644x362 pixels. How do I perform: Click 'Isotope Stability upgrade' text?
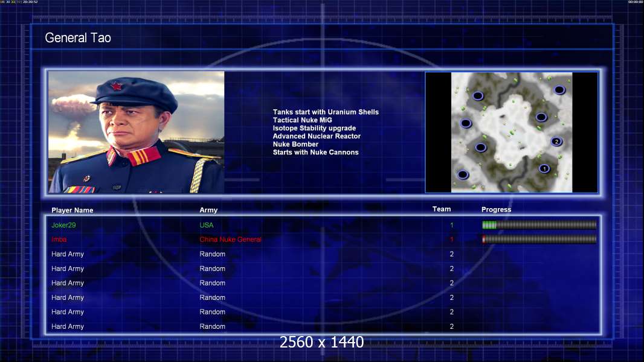[314, 128]
